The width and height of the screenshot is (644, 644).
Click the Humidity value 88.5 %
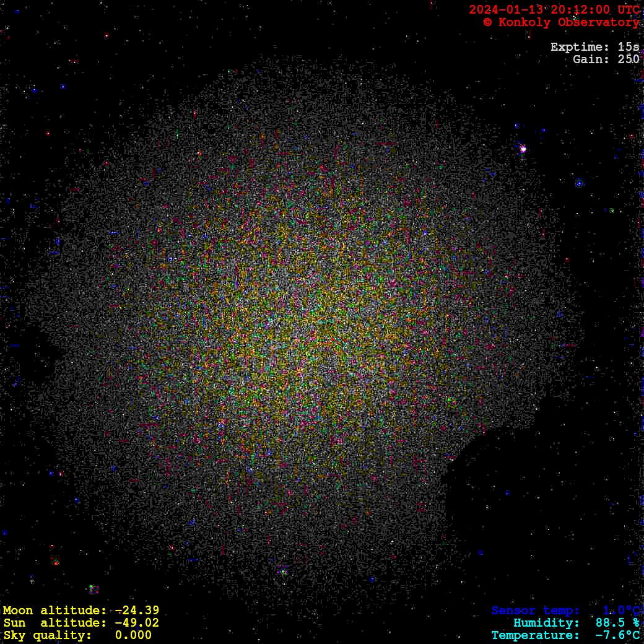617,623
